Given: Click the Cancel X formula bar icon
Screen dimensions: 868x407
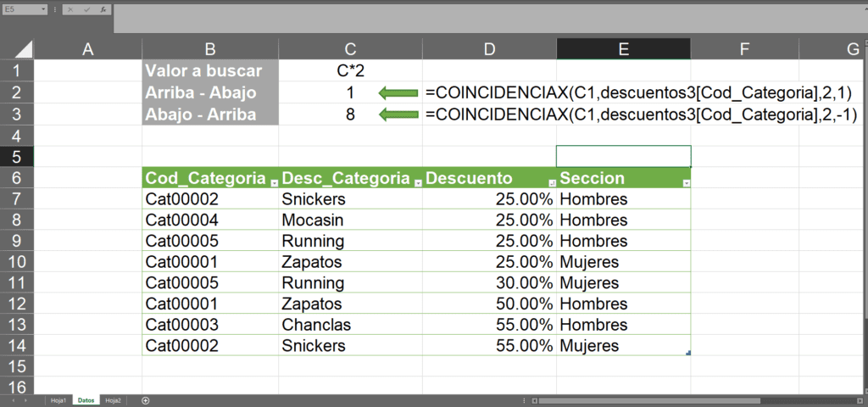Looking at the screenshot, I should (x=70, y=9).
